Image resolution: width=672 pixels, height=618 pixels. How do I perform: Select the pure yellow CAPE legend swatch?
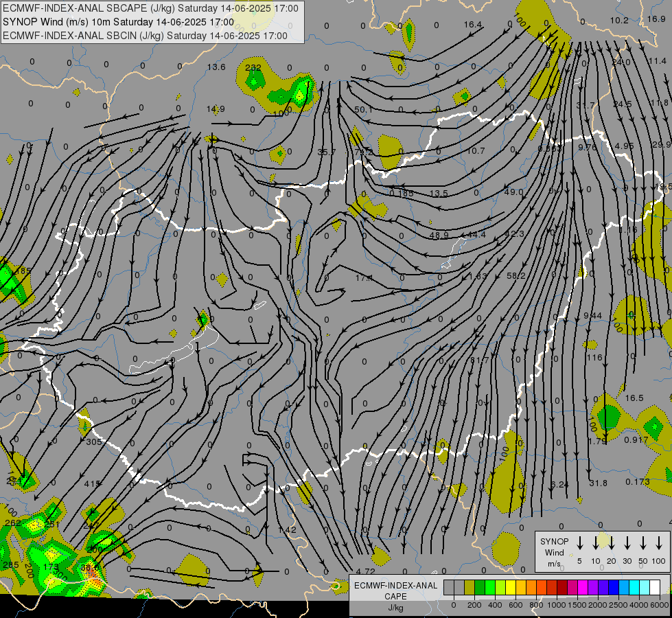click(511, 588)
